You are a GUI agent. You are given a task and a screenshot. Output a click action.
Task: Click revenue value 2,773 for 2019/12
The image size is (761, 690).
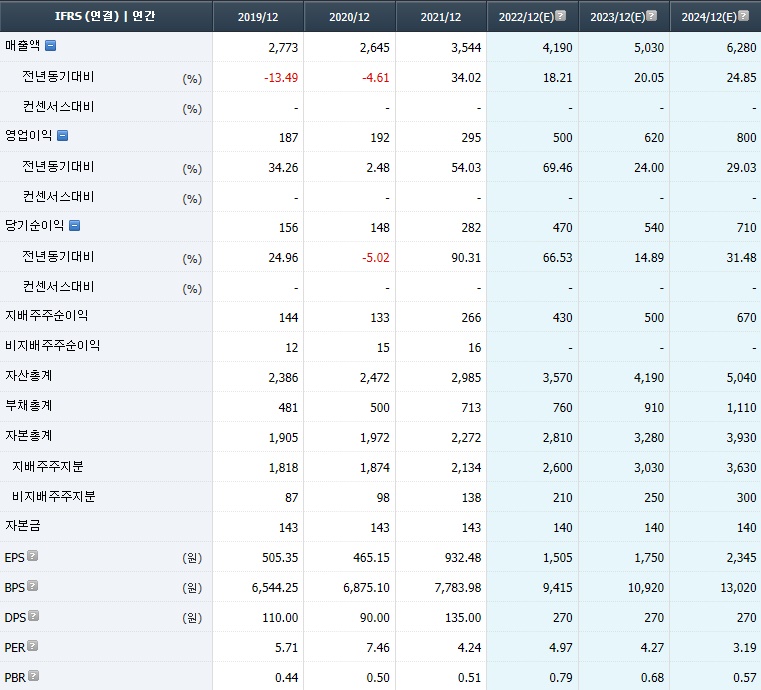pos(283,48)
